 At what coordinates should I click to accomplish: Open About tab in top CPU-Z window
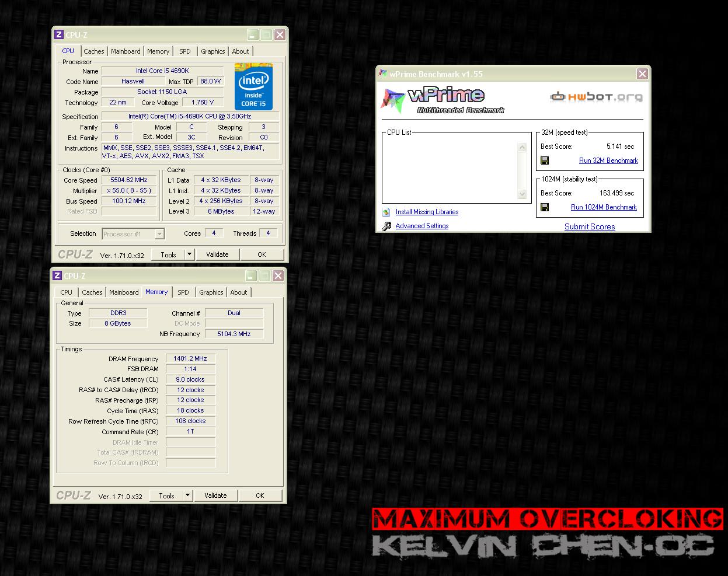[241, 51]
